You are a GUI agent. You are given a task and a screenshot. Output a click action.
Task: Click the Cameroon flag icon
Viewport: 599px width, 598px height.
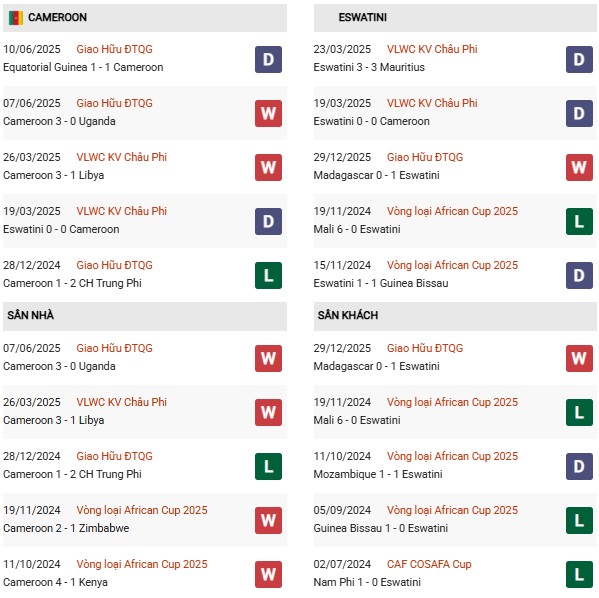[16, 18]
